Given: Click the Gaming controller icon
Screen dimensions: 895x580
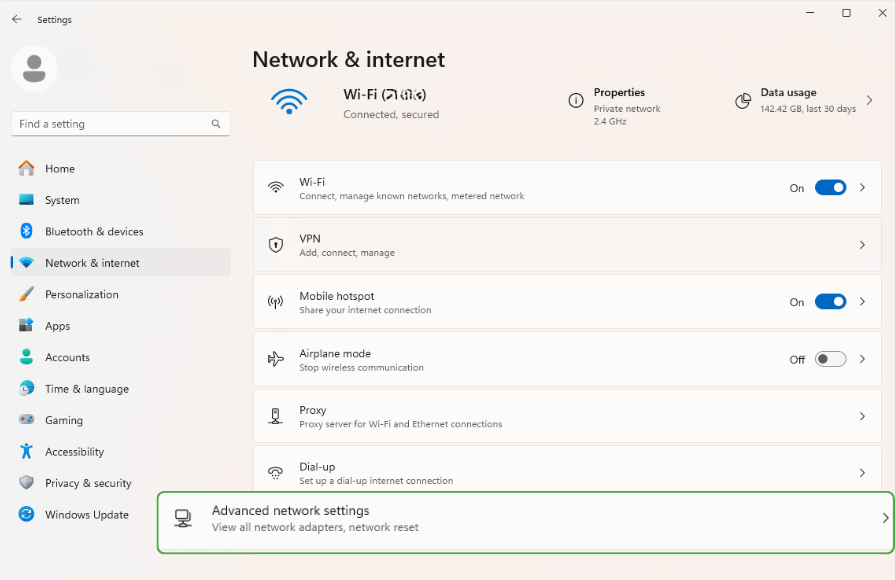Looking at the screenshot, I should coord(26,420).
